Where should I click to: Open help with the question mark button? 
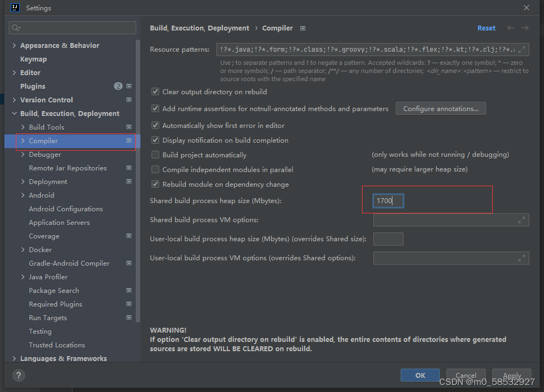(19, 375)
